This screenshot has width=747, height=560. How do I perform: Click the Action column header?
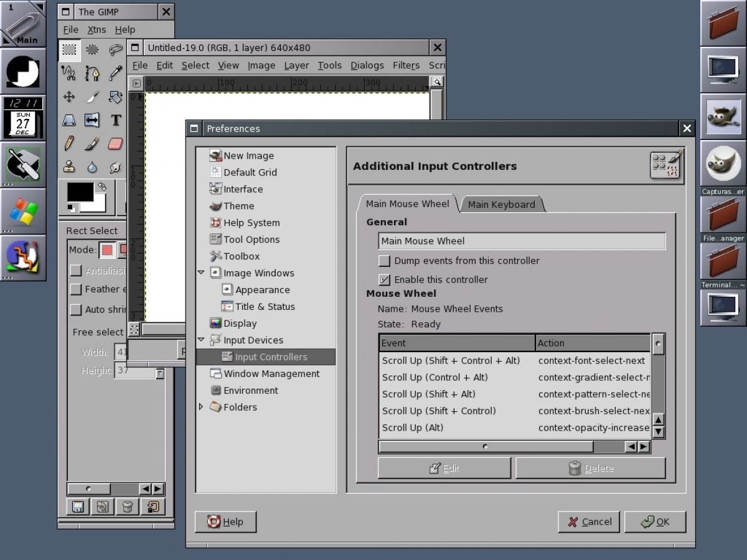(x=593, y=343)
